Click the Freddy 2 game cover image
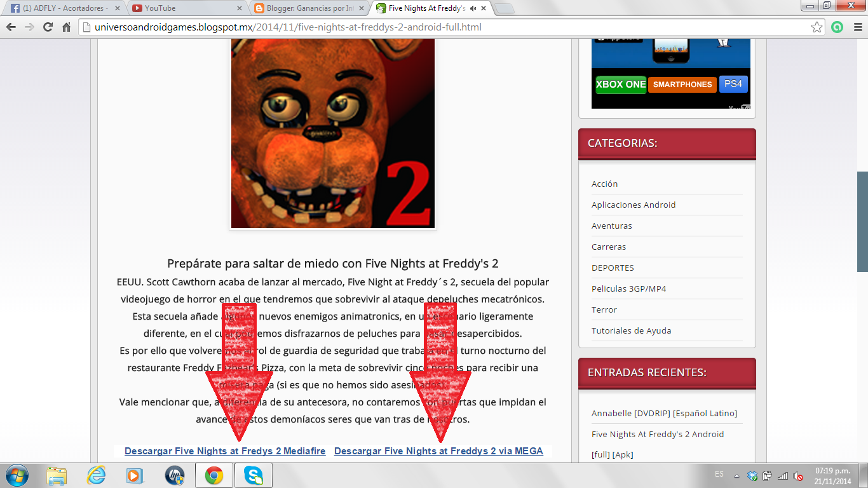 333,133
